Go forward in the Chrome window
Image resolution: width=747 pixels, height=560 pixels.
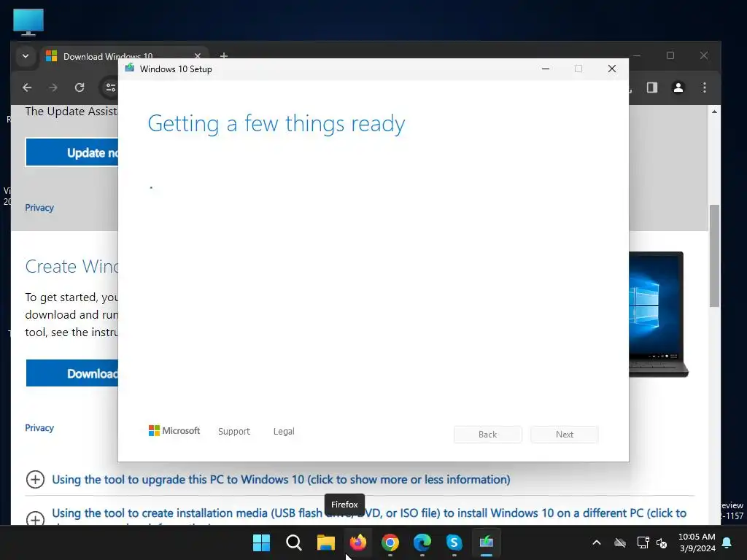53,87
